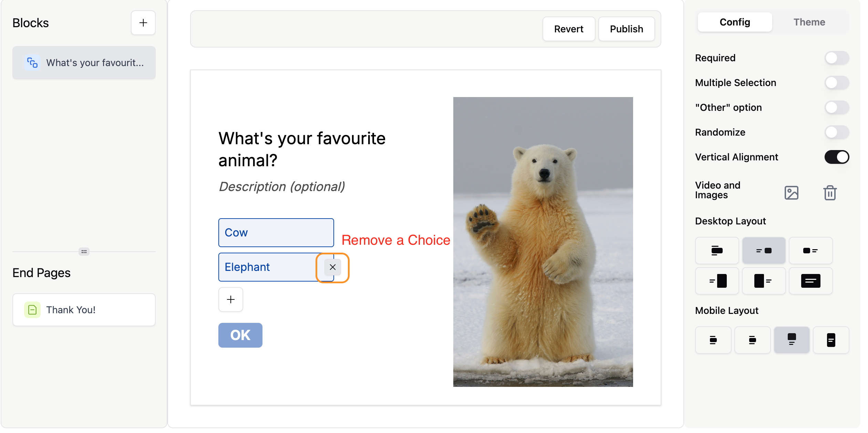This screenshot has width=868, height=433.
Task: Grab the sidebar divider drag handle
Action: (x=84, y=252)
